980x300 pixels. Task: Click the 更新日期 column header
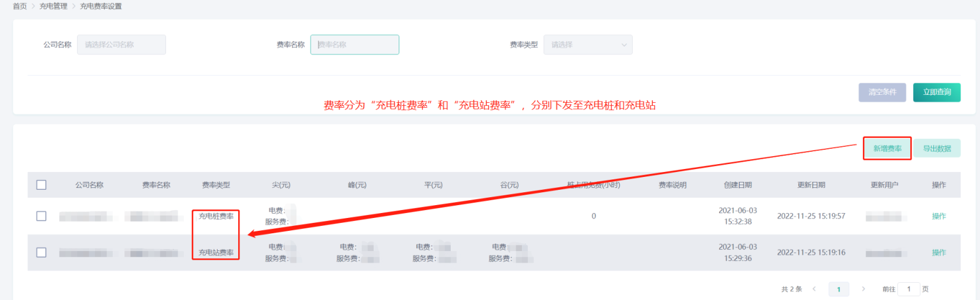(x=811, y=185)
